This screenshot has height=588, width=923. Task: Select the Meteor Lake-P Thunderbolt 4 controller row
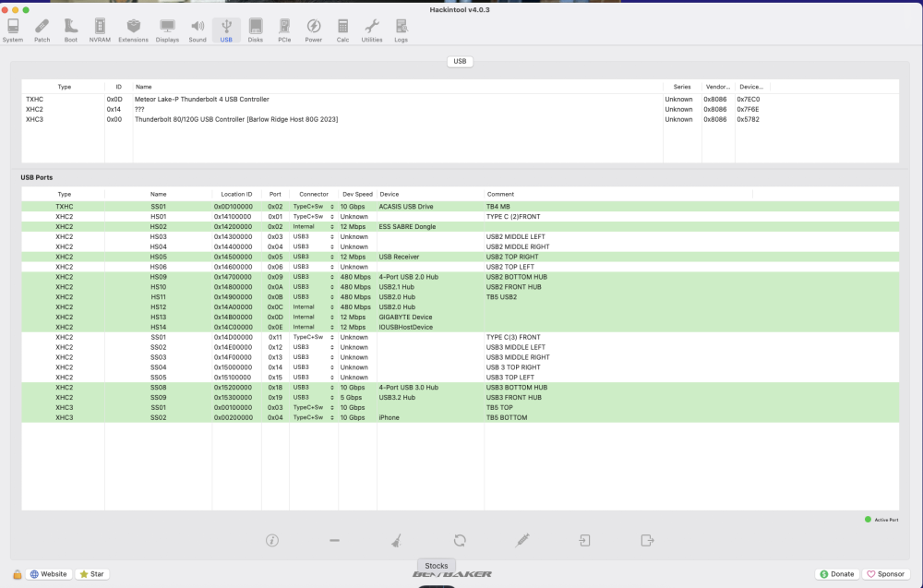coord(461,100)
